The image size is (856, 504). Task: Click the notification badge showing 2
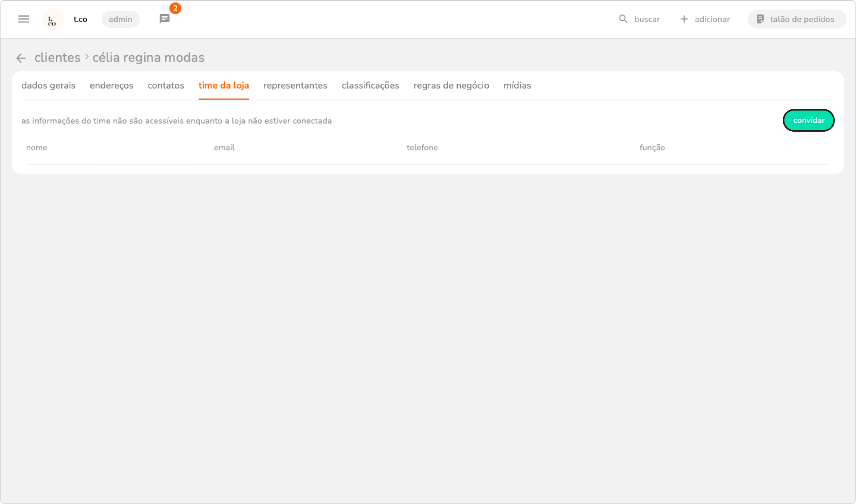(x=175, y=9)
